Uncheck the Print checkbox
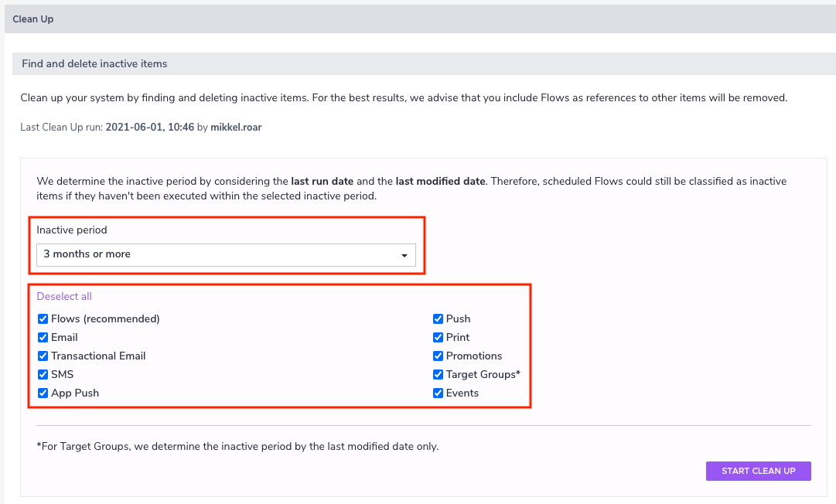 tap(438, 337)
